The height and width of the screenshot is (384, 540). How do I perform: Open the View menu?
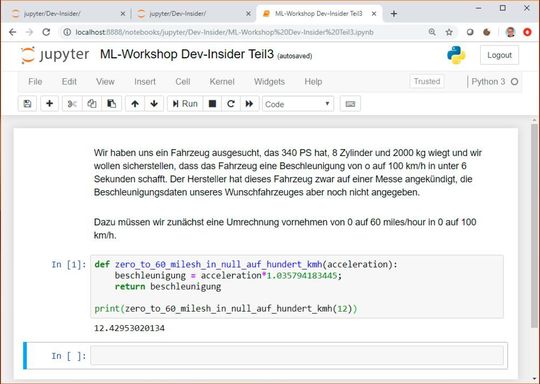coord(105,82)
